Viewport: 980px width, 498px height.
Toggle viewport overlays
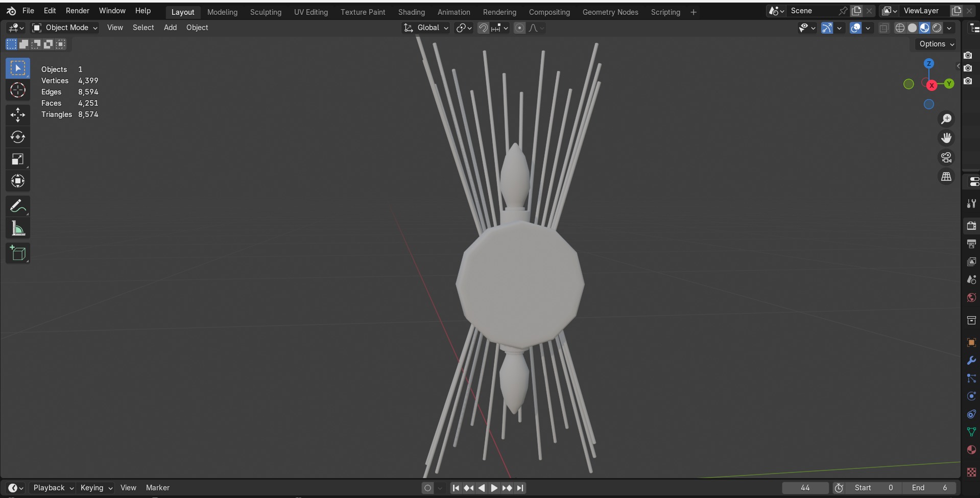pos(855,28)
